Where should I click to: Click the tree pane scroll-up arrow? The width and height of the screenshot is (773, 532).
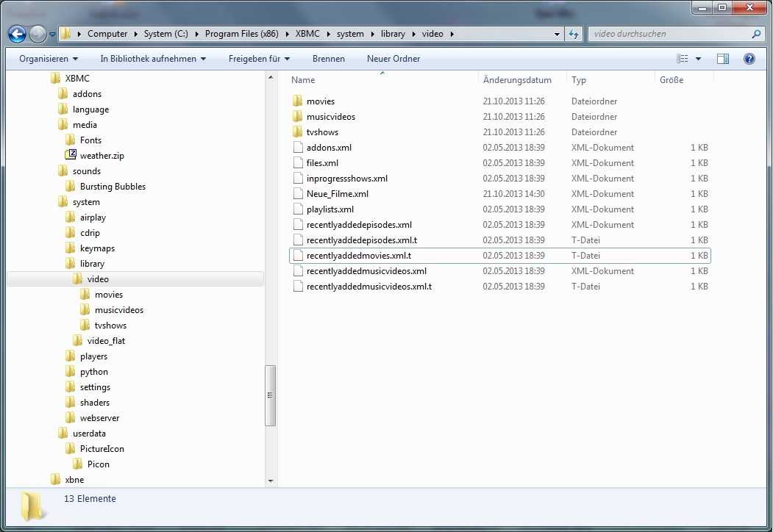click(x=270, y=78)
